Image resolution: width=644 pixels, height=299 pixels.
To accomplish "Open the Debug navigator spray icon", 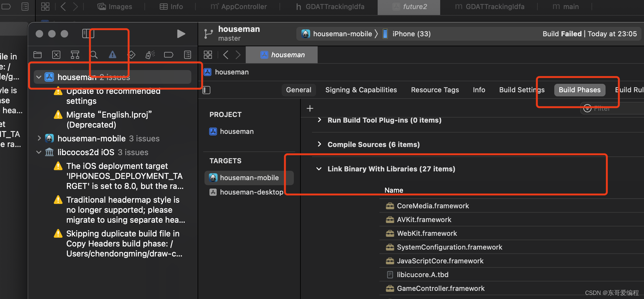I will (150, 55).
